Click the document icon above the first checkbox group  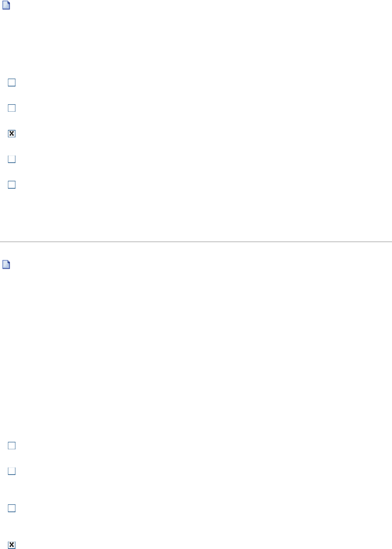click(6, 5)
